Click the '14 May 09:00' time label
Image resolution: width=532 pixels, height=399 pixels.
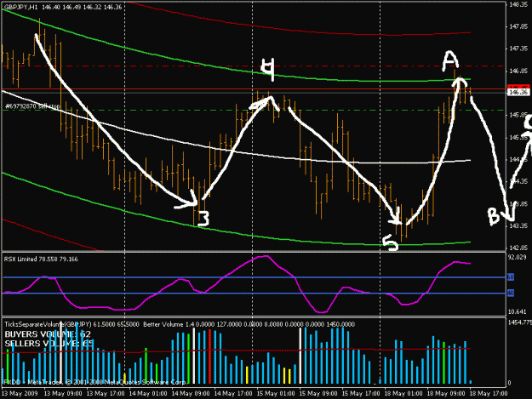click(x=191, y=394)
